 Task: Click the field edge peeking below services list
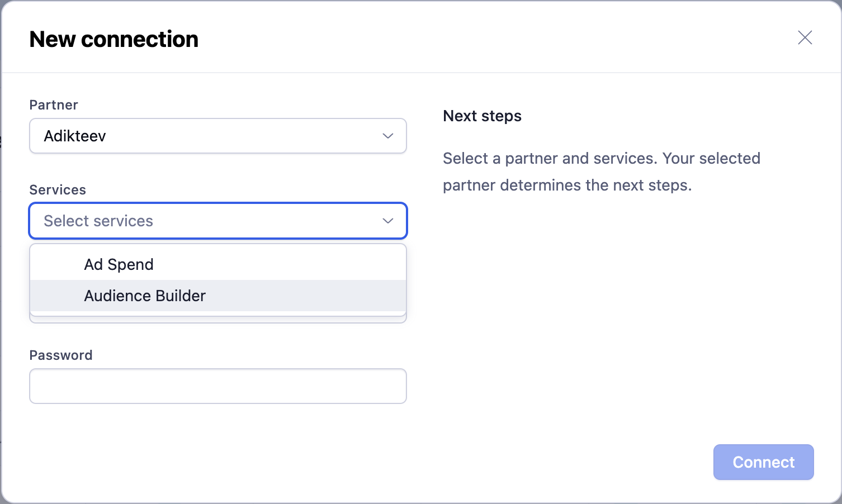click(217, 320)
